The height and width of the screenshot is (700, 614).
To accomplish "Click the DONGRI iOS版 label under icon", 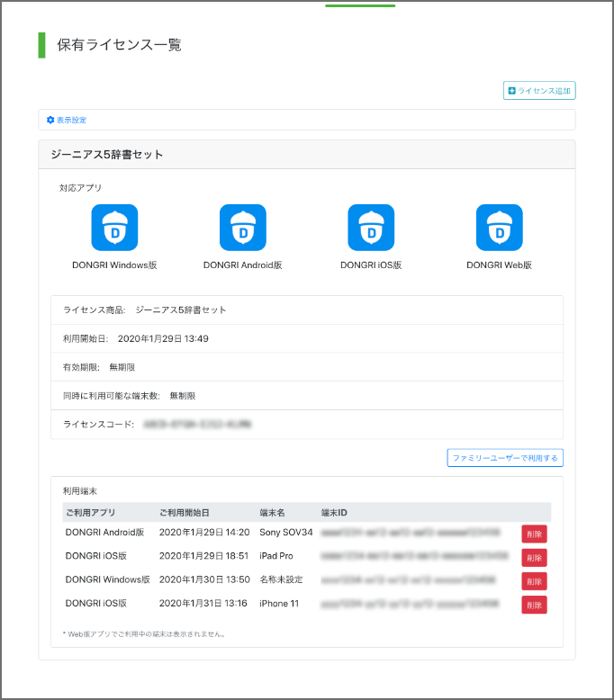I will point(371,265).
